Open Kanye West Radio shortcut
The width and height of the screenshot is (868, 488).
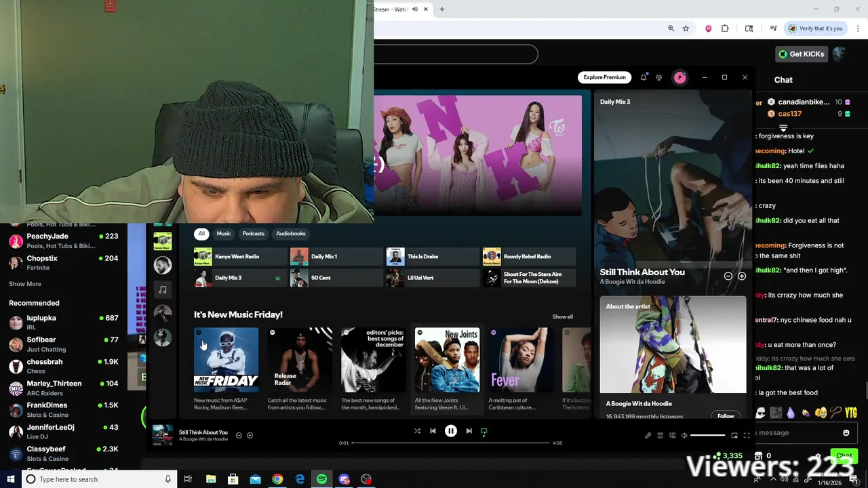point(240,256)
